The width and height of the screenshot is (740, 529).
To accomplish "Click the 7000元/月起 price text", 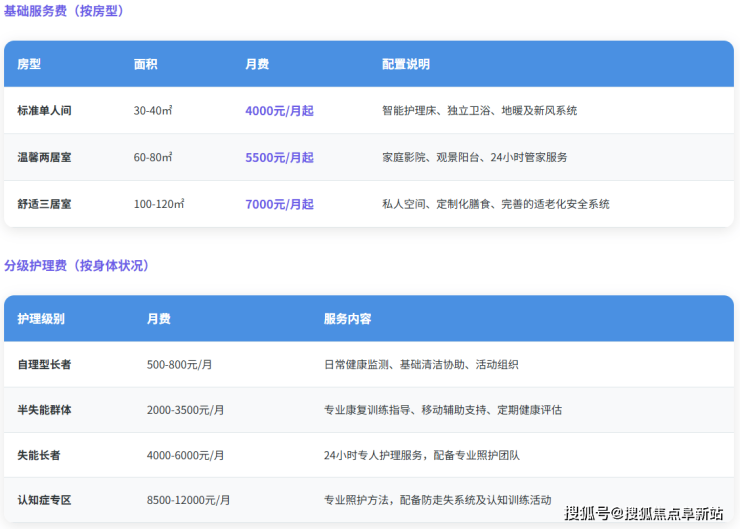I will [x=279, y=204].
